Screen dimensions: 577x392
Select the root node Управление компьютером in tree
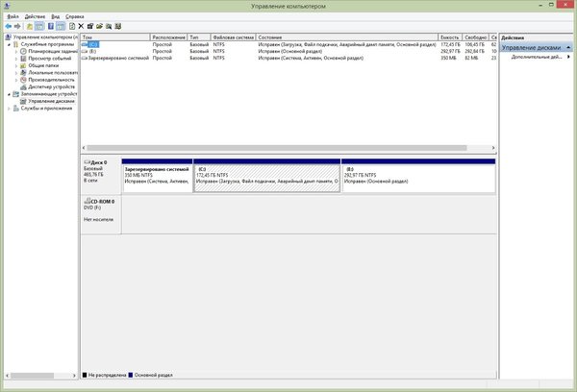45,37
